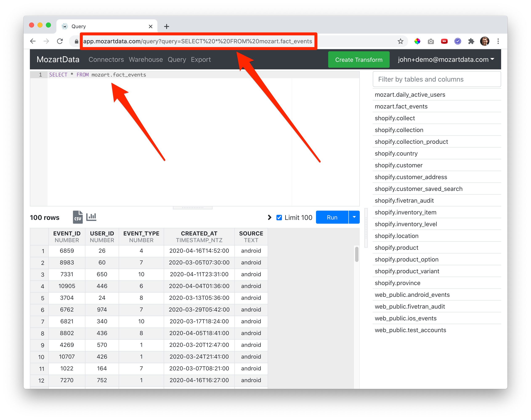Click the EVENT_ID cell 6859

click(x=67, y=251)
